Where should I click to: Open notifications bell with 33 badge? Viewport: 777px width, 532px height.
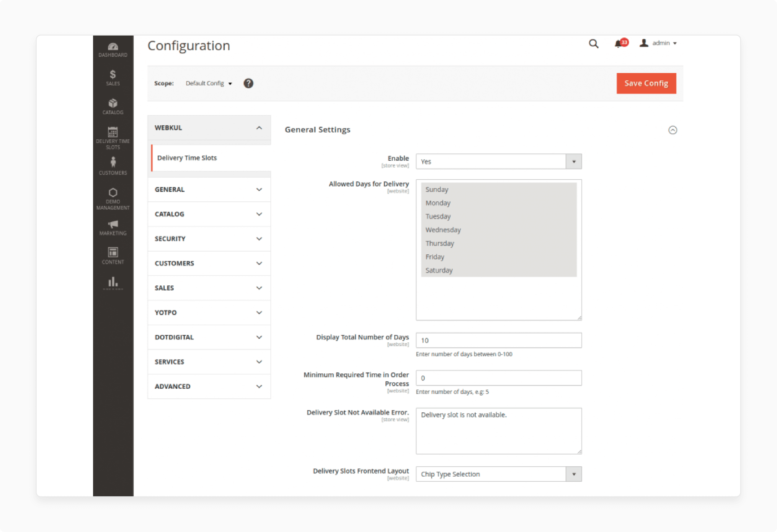click(x=621, y=43)
